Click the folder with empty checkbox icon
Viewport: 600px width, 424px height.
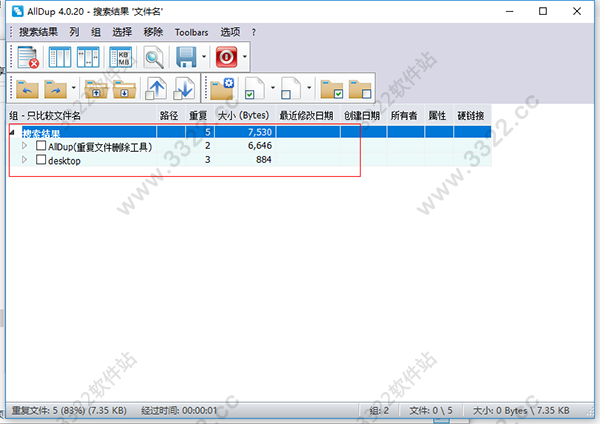360,89
